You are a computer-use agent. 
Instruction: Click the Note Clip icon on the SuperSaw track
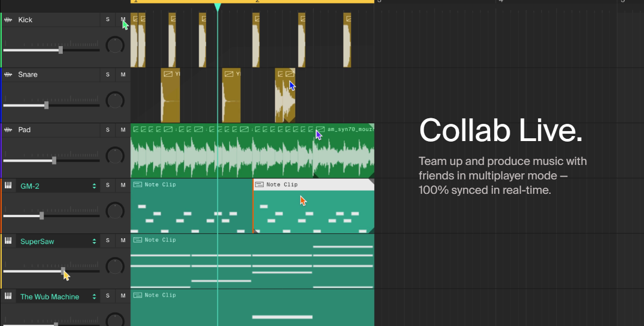click(x=138, y=240)
